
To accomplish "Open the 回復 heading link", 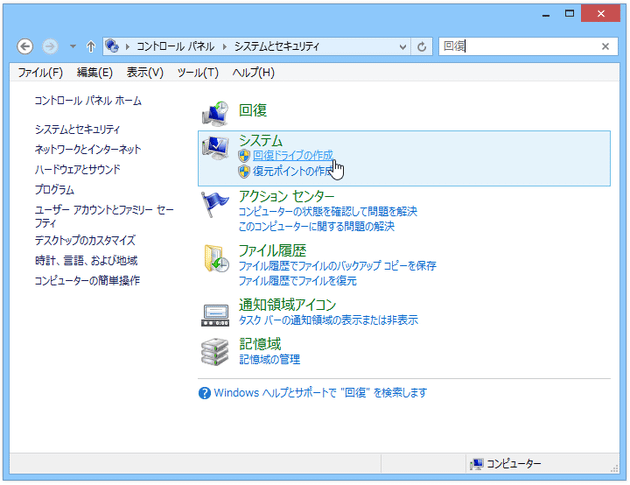I will tap(253, 110).
